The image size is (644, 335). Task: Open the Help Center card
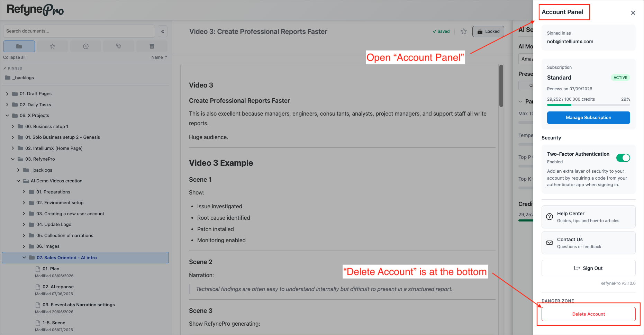[588, 217]
